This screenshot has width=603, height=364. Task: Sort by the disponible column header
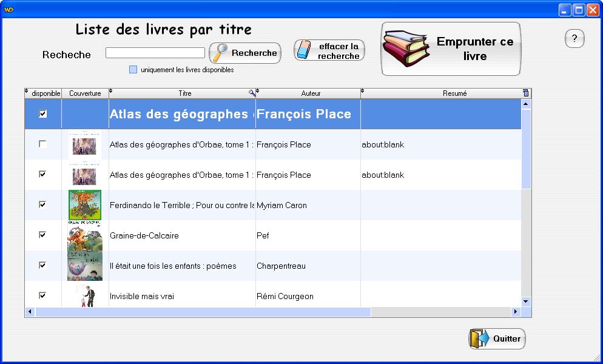point(45,93)
